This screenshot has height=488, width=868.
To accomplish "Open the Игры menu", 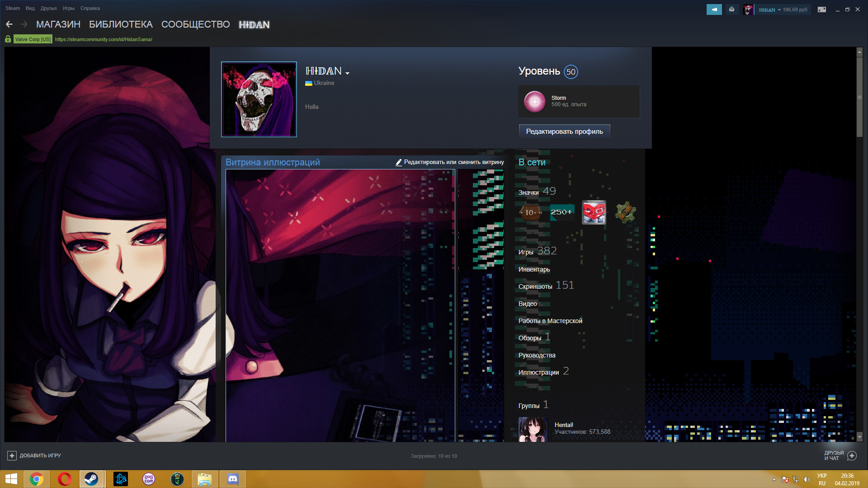I will 69,8.
